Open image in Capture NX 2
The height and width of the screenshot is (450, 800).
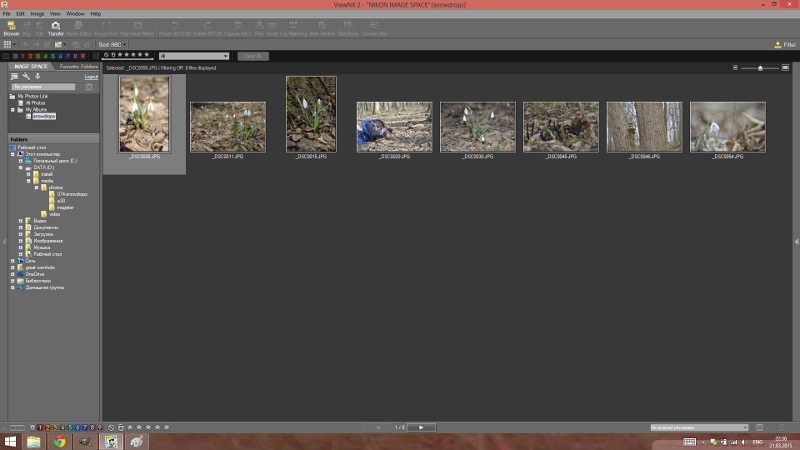coord(238,29)
